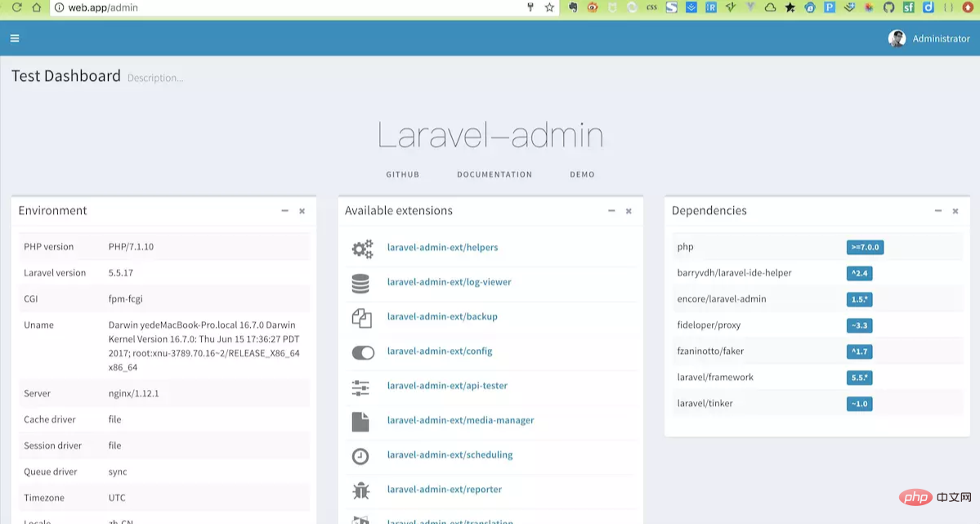Open the Evernote elephant extension
Viewport: 980px width, 524px height.
(x=572, y=7)
